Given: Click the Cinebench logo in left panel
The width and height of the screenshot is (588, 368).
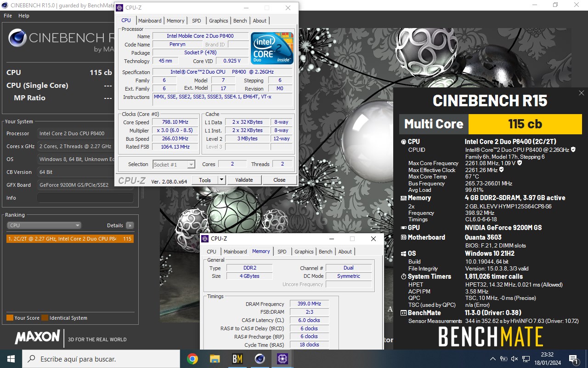Looking at the screenshot, I should 17,39.
